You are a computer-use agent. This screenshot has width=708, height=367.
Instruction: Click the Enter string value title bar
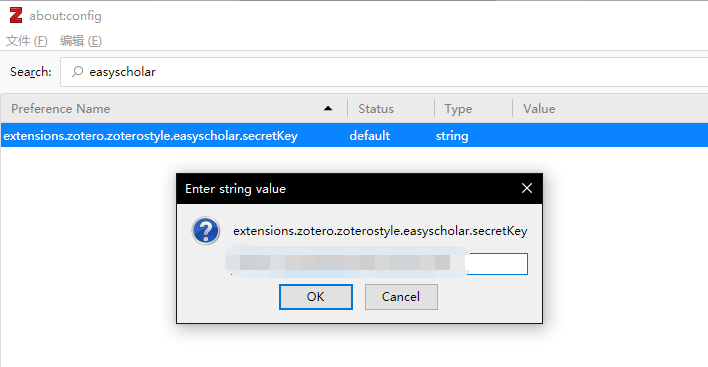[345, 188]
